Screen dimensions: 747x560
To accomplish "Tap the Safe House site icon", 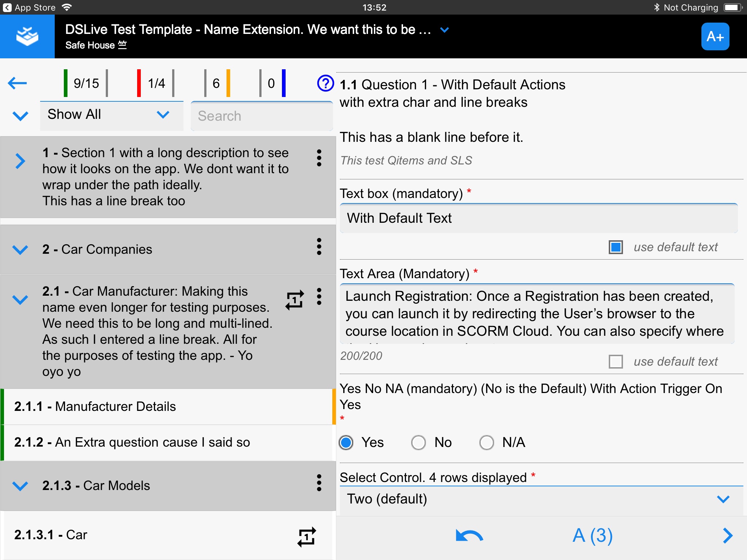I will tap(123, 45).
